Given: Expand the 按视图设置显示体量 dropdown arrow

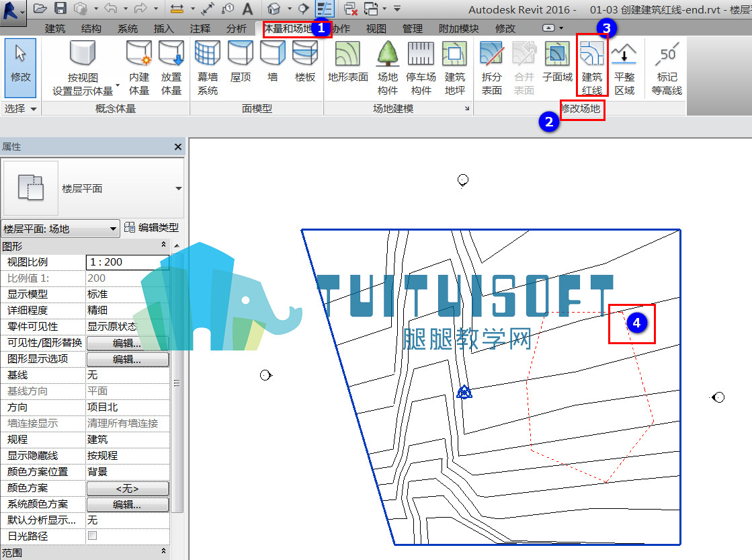Looking at the screenshot, I should [118, 85].
